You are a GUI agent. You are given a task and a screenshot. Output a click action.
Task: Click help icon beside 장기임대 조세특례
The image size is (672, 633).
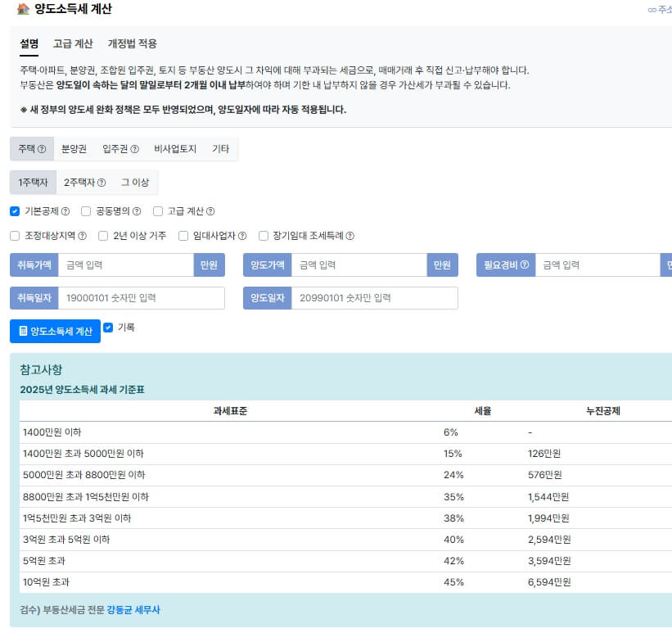click(x=350, y=237)
